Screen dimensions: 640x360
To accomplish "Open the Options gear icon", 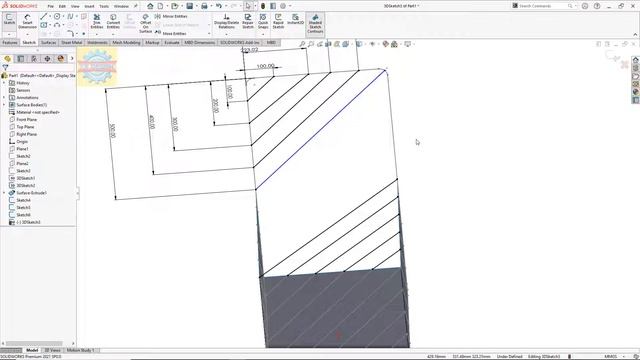I will tap(283, 6).
